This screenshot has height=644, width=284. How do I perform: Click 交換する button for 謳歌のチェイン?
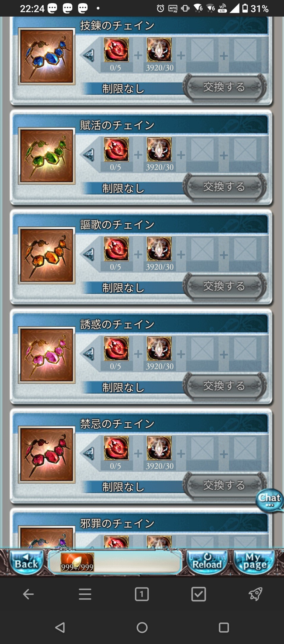point(224,286)
